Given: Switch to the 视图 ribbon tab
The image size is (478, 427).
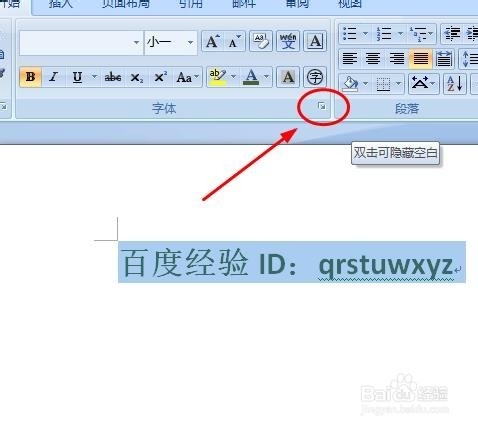Looking at the screenshot, I should tap(350, 3).
